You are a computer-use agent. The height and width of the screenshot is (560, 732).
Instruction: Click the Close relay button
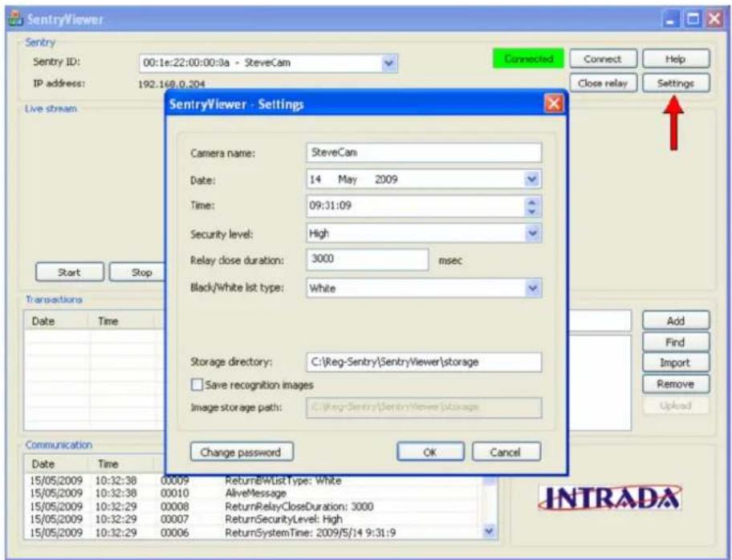[603, 83]
